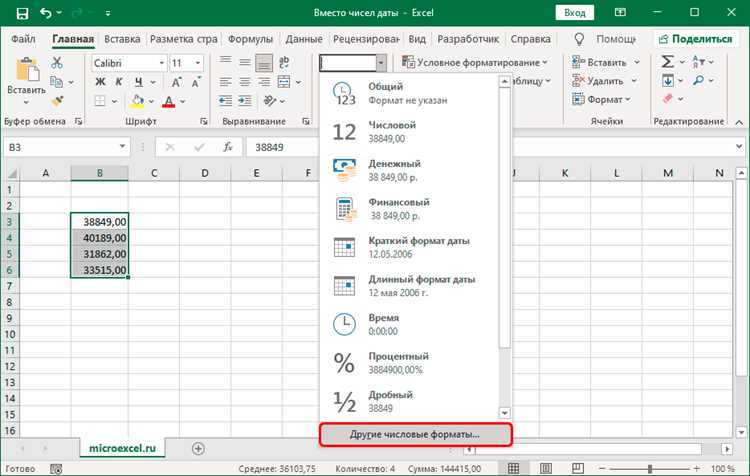Open font color dropdown arrow

pos(182,101)
